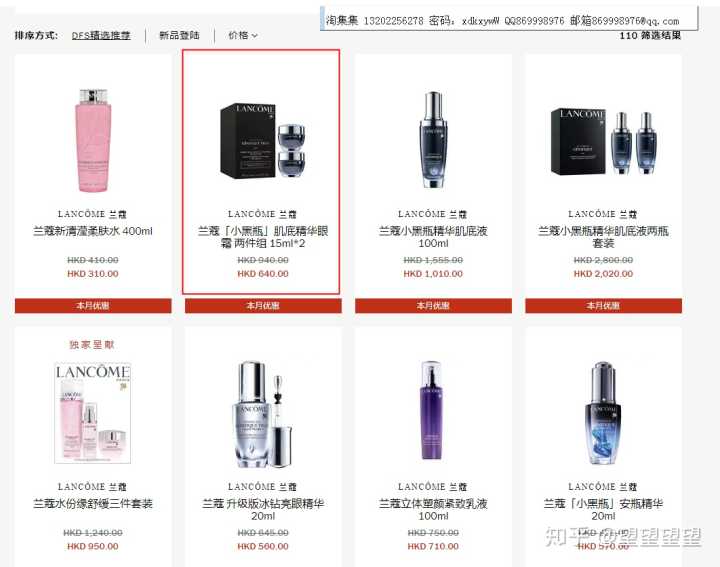This screenshot has height=567, width=720.
Task: Open 肌底精华眼霜 两件组 15ml*2 title
Action: tap(263, 237)
